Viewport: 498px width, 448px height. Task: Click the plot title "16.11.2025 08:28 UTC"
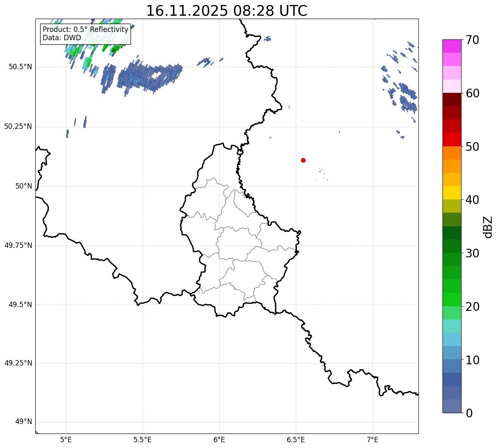(x=227, y=11)
